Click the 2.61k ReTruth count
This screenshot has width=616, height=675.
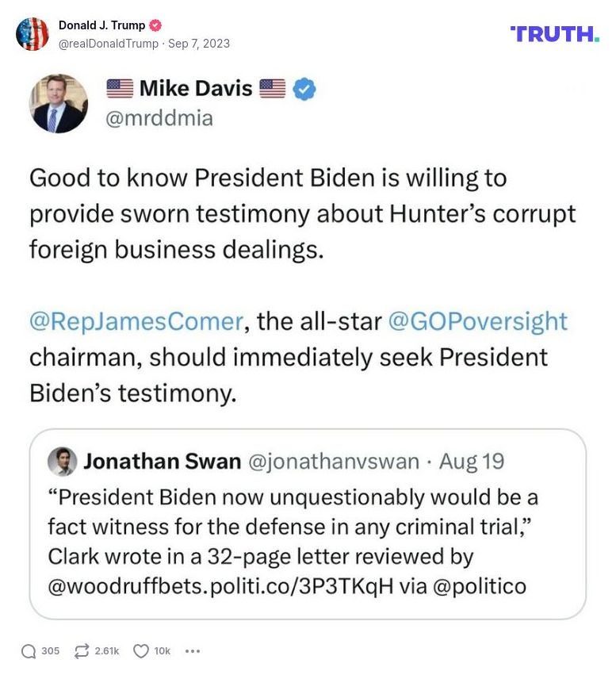pyautogui.click(x=106, y=651)
